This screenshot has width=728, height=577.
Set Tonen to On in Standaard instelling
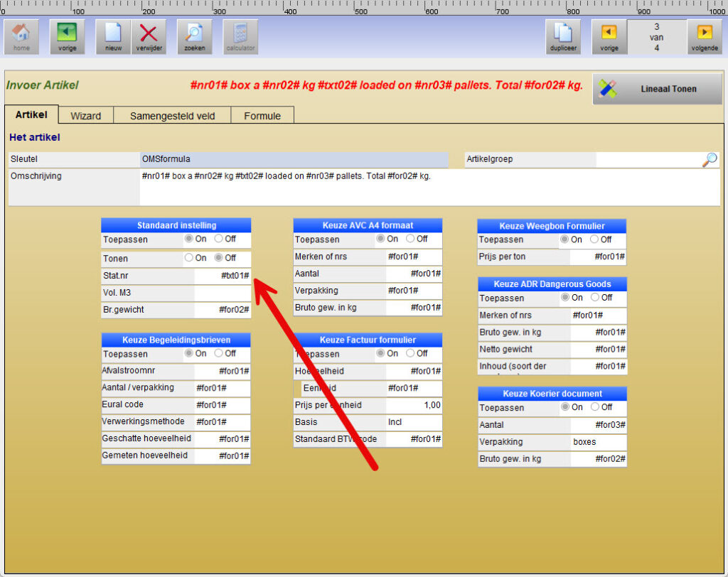189,258
